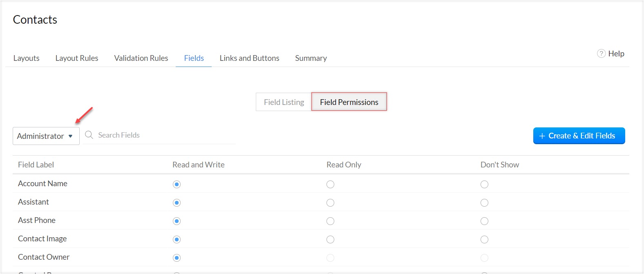
Task: Go to the Validation Rules tab
Action: tap(141, 58)
